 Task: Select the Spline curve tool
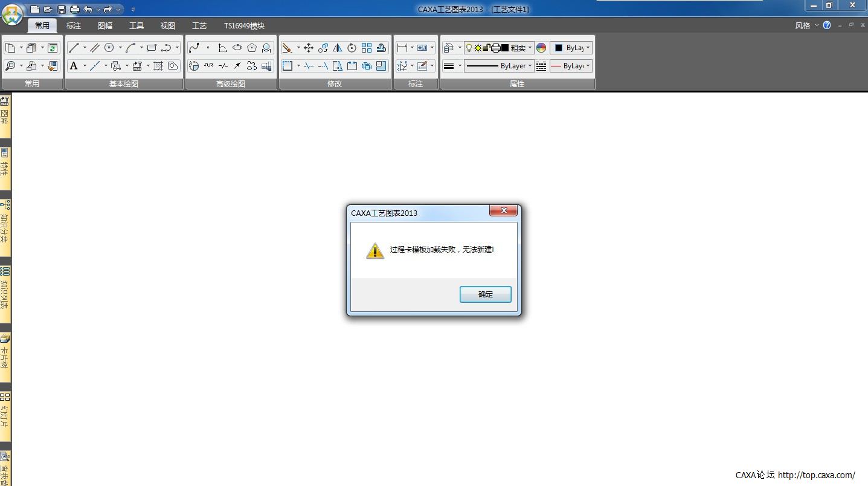194,48
